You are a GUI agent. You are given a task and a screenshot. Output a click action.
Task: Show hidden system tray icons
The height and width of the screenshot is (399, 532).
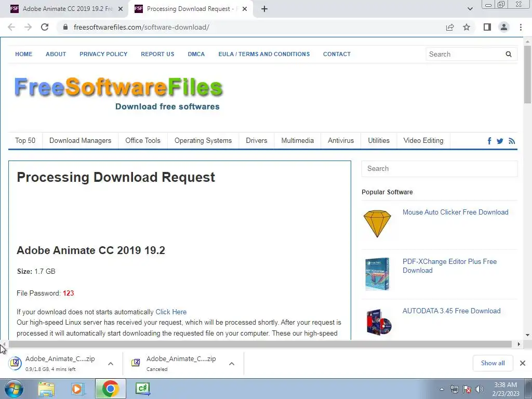pyautogui.click(x=442, y=390)
